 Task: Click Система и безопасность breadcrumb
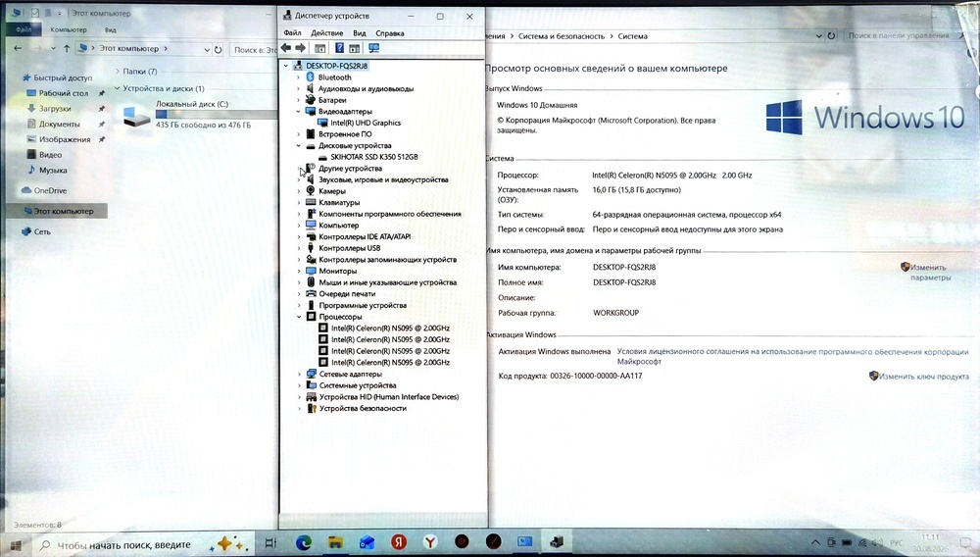[x=562, y=36]
